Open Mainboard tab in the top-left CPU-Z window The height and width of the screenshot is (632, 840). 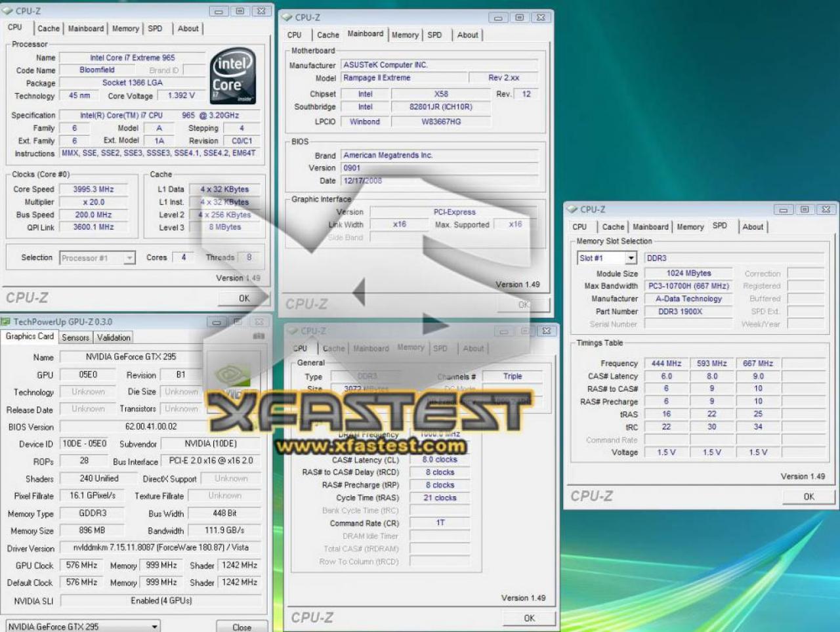(x=86, y=28)
